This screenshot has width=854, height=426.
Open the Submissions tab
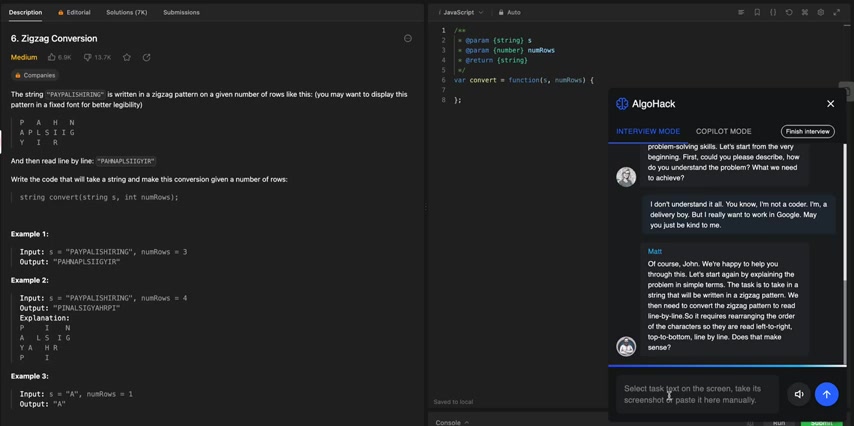[181, 12]
